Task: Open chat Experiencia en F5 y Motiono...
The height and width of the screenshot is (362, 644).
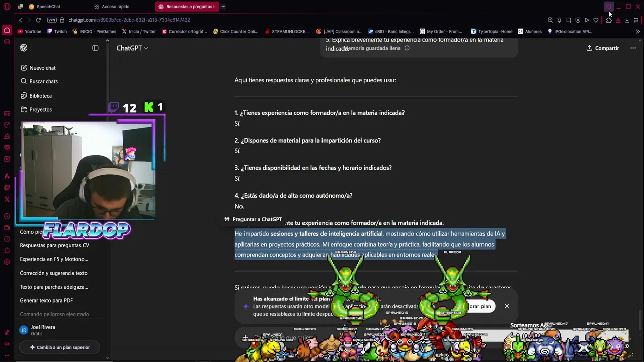Action: pyautogui.click(x=54, y=259)
